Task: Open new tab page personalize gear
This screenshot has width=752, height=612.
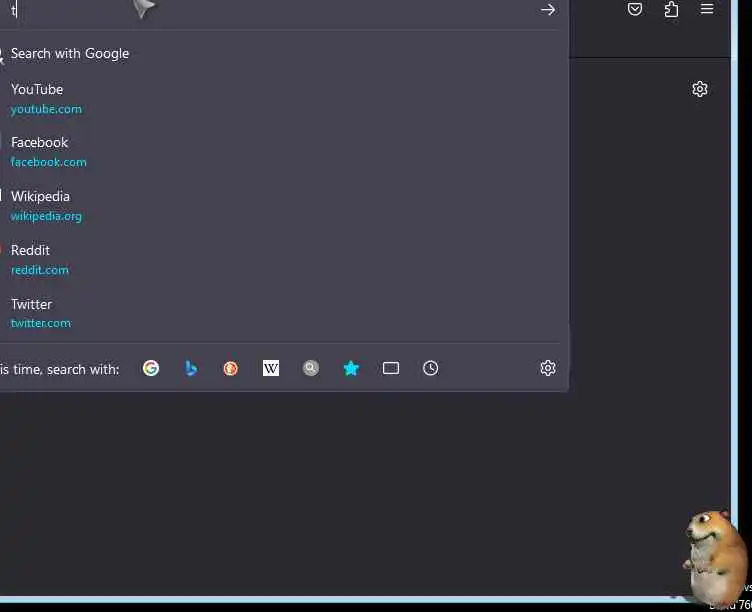Action: pyautogui.click(x=700, y=89)
